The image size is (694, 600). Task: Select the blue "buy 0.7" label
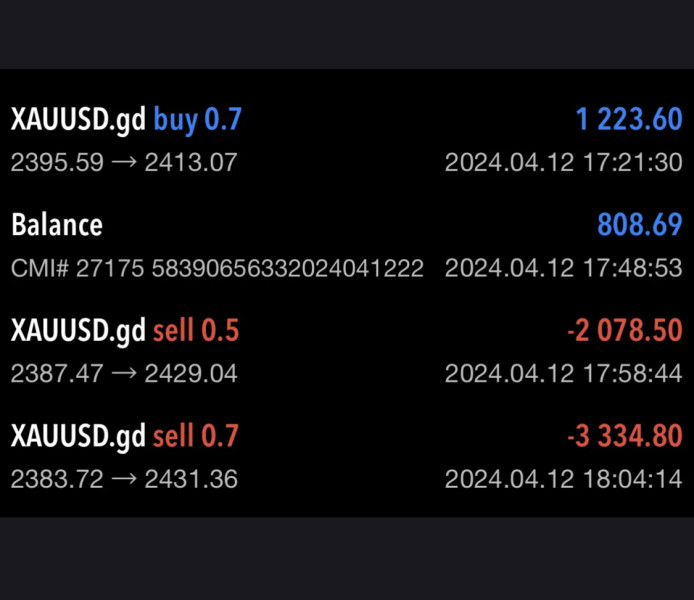(197, 120)
